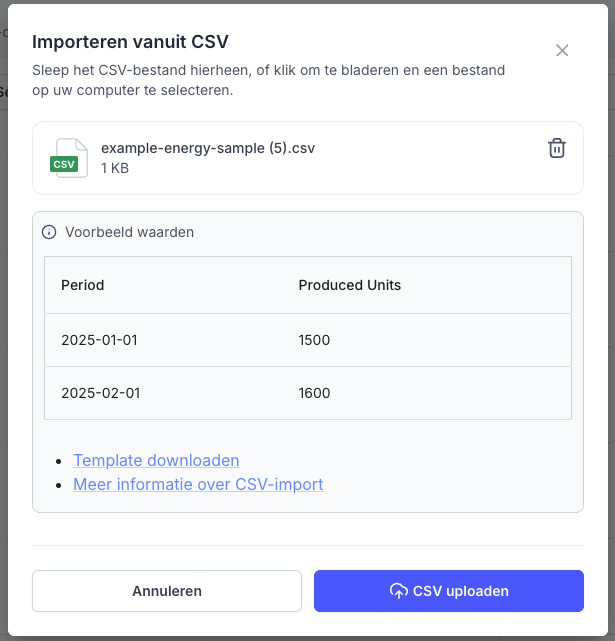Viewport: 615px width, 641px height.
Task: Select the 1600 produced units cell
Action: (314, 393)
